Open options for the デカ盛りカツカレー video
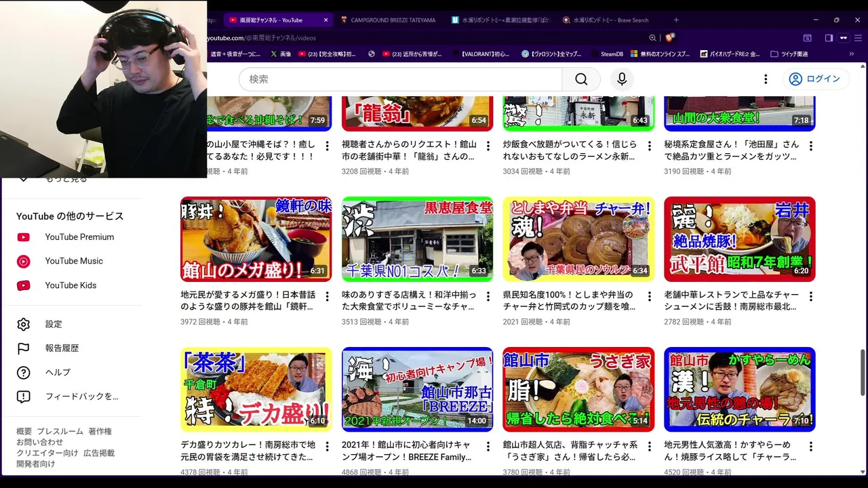The image size is (868, 488). click(327, 447)
